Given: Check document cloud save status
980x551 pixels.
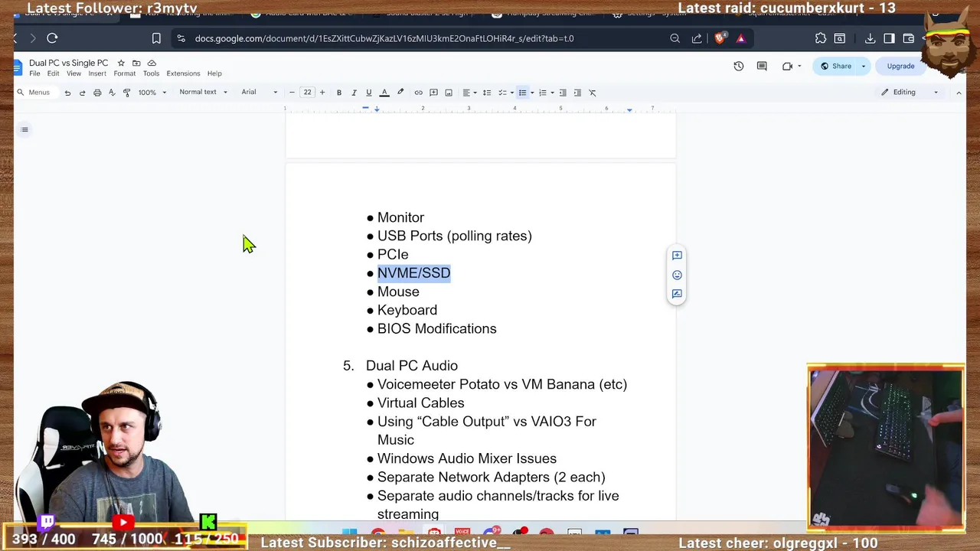Looking at the screenshot, I should point(152,63).
